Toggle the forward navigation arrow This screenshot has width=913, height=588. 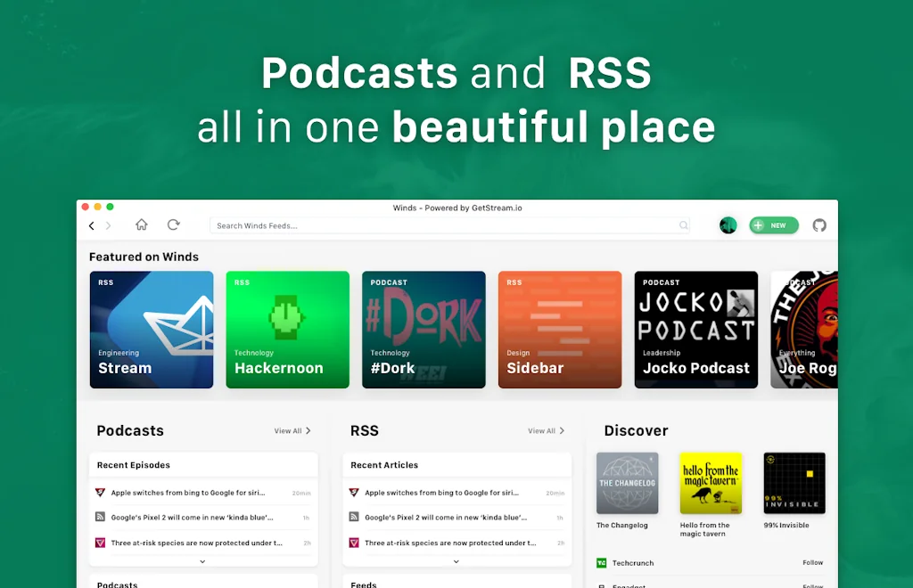(x=110, y=225)
